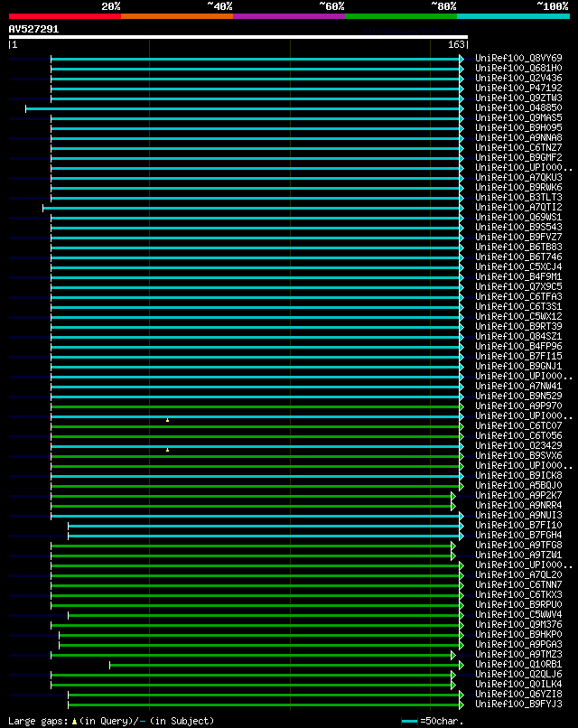The image size is (578, 728).
Task: Click the query end position 163
Action: click(x=456, y=44)
